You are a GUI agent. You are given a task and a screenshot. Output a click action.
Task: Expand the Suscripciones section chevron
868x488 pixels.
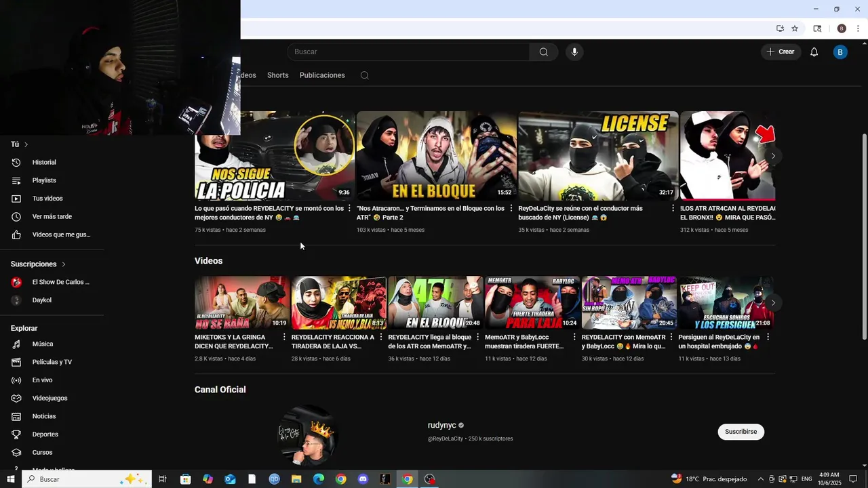[64, 264]
